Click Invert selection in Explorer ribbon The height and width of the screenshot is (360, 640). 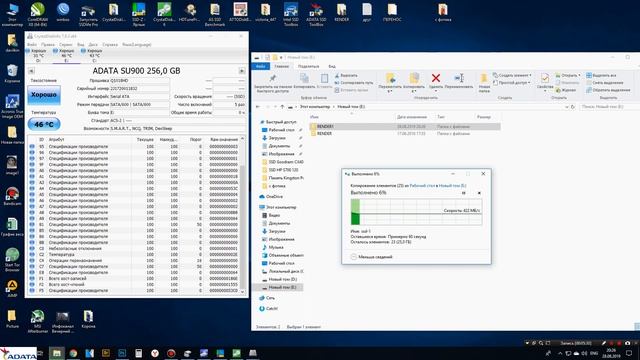(x=608, y=90)
